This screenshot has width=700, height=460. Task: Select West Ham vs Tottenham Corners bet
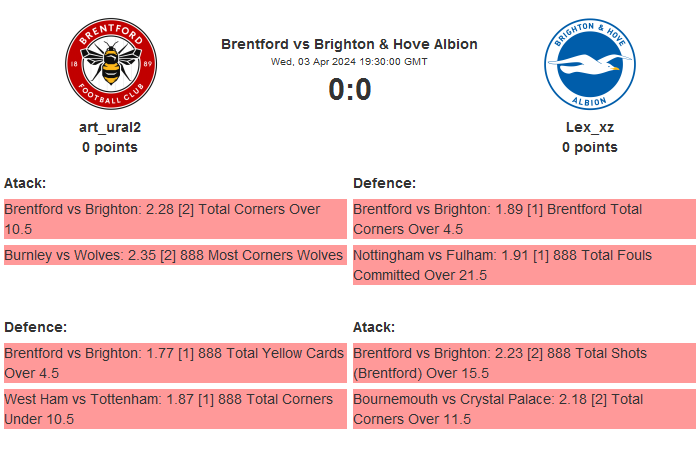(x=174, y=409)
